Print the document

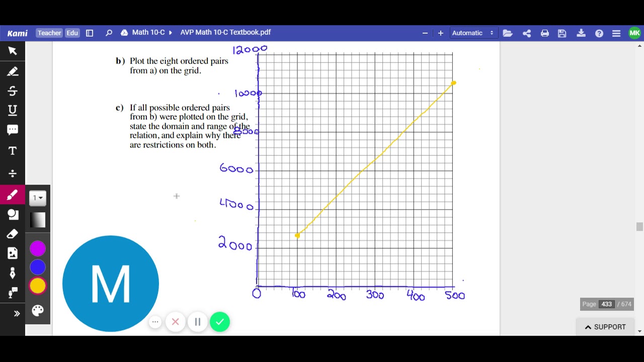pyautogui.click(x=545, y=33)
